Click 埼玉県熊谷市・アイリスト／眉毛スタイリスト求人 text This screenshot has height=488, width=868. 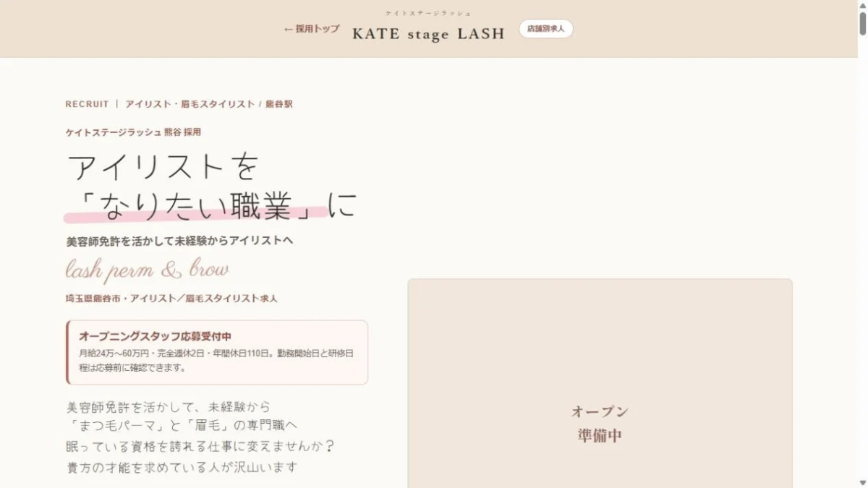(171, 299)
